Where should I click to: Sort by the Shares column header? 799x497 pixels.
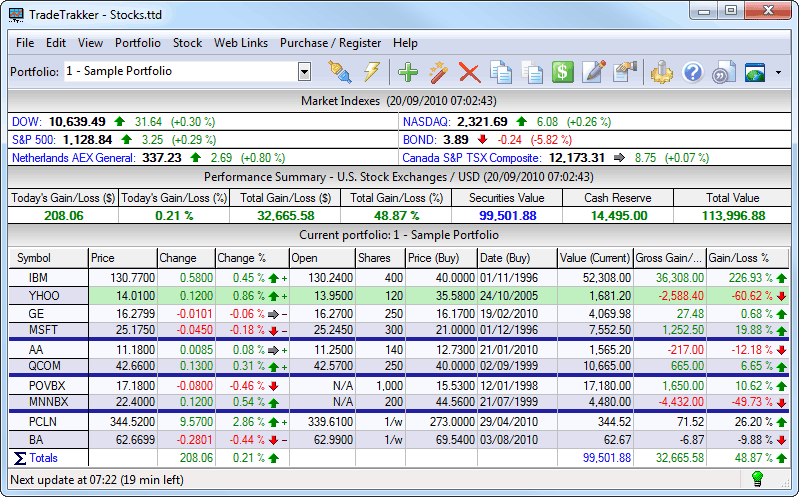[x=380, y=258]
